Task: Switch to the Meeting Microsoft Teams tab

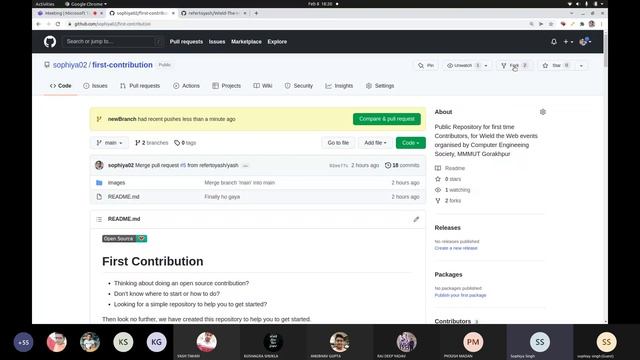Action: tap(69, 13)
